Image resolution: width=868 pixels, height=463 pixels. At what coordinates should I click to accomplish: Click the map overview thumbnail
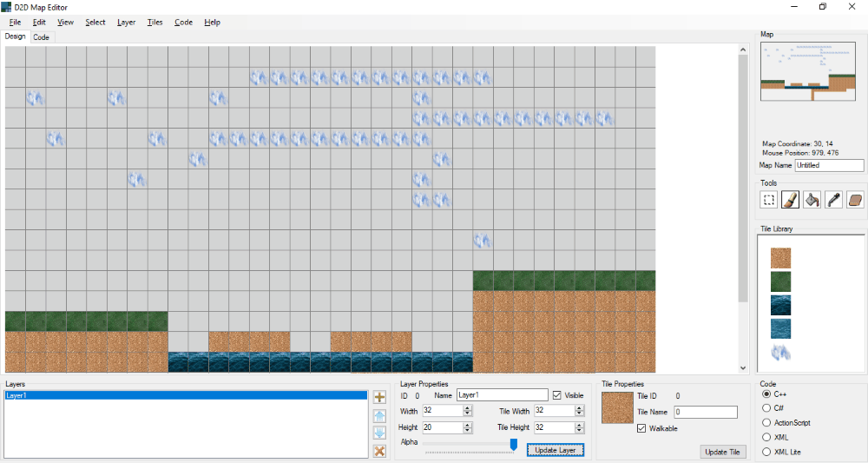click(807, 71)
